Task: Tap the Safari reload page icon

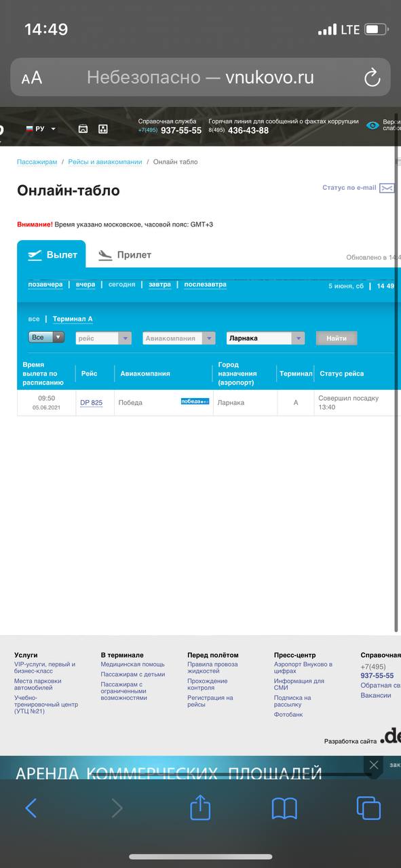Action: (x=372, y=77)
